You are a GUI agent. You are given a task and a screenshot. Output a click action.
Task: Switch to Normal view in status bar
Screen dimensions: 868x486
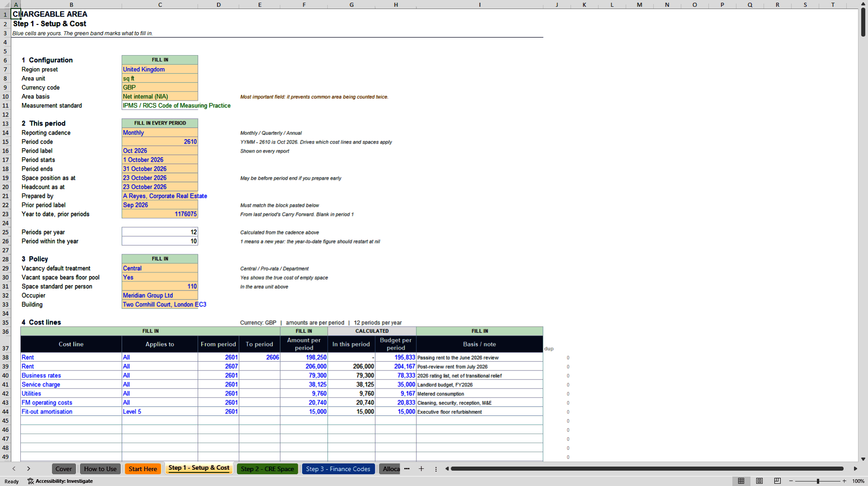tap(741, 481)
